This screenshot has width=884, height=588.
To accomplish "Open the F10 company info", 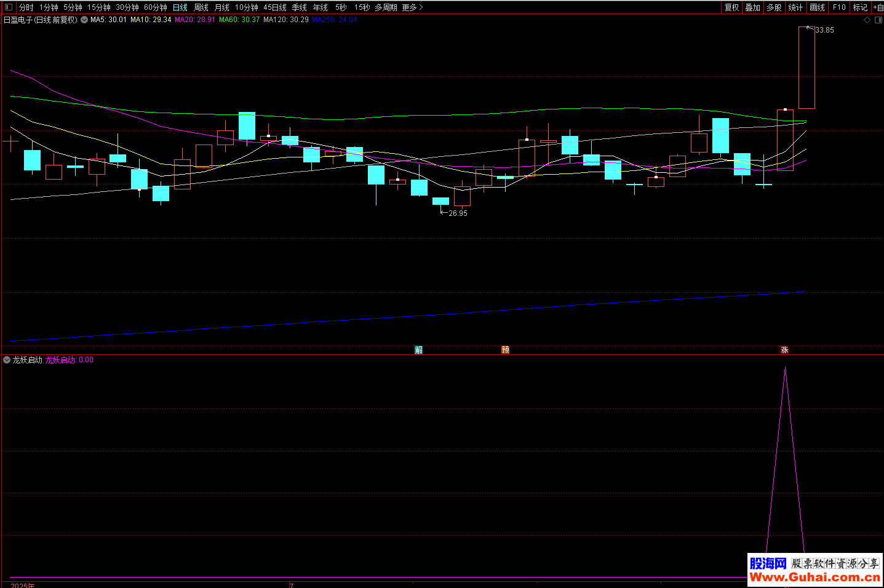I will [839, 7].
